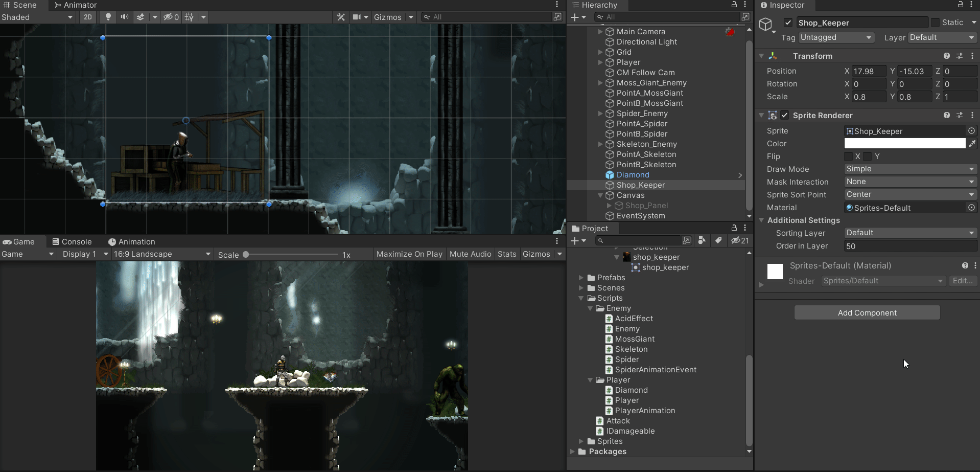Click search-by-label tag icon in Project panel

718,240
